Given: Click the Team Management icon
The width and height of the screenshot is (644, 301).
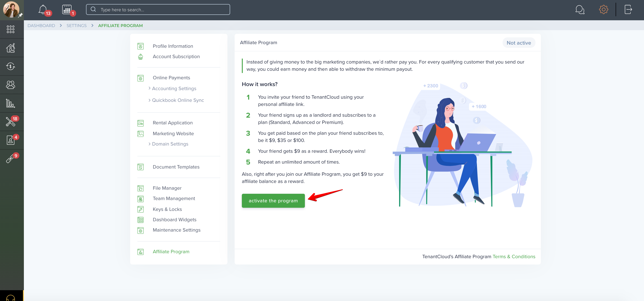Looking at the screenshot, I should [141, 199].
